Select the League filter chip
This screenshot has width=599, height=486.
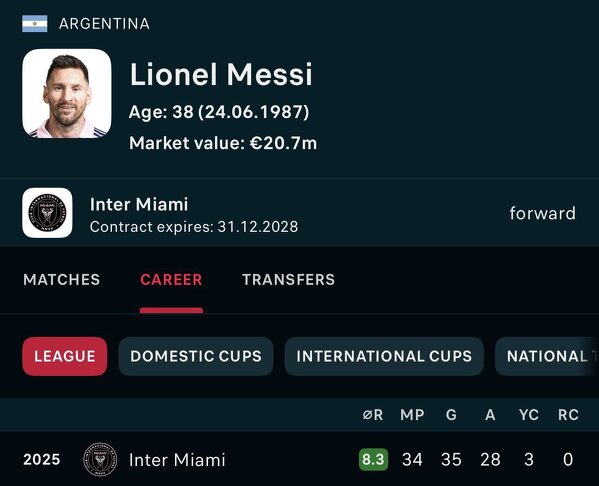(x=65, y=356)
